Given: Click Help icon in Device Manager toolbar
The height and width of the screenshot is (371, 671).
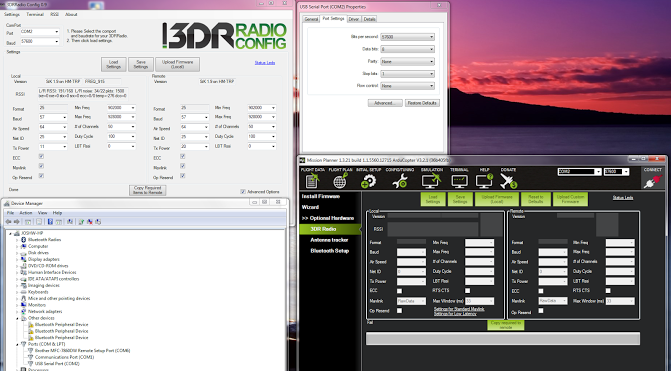Looking at the screenshot, I should [50, 222].
